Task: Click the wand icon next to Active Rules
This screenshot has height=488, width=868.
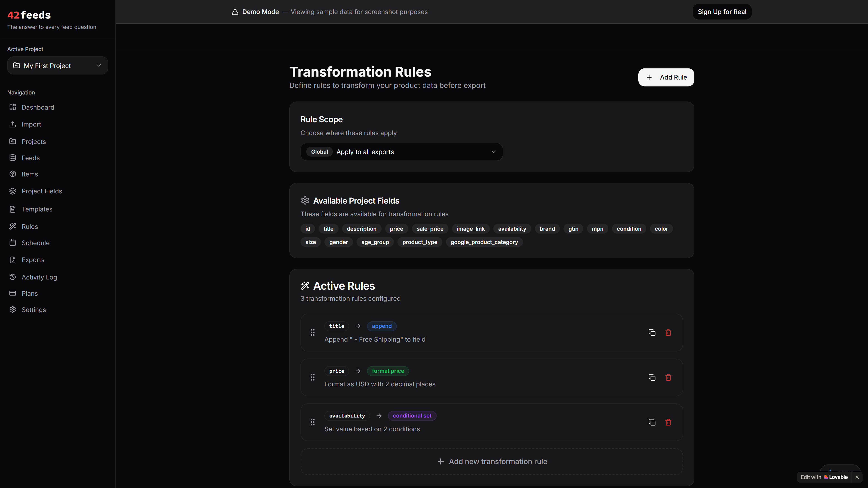Action: click(x=305, y=285)
